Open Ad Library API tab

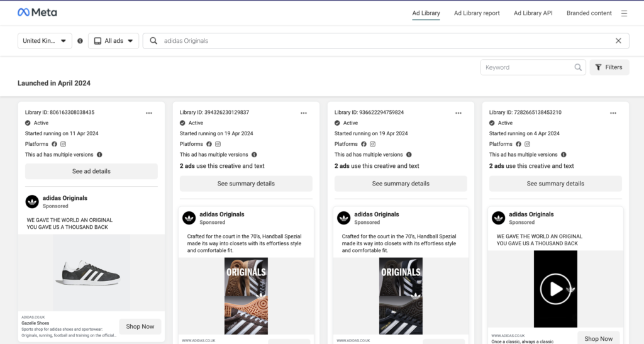click(533, 13)
